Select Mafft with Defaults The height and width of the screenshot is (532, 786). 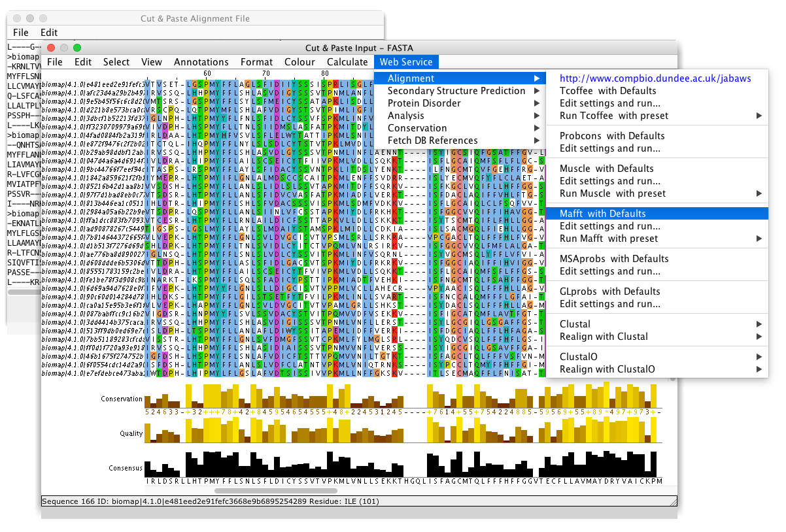click(602, 214)
